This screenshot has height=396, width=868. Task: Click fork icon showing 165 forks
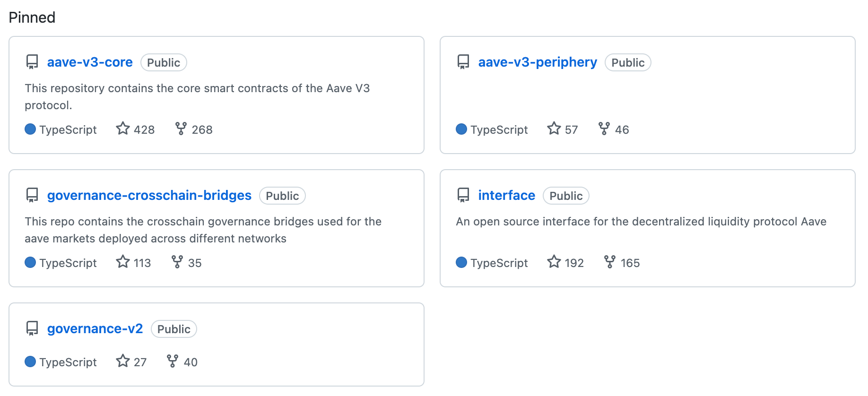coord(610,262)
